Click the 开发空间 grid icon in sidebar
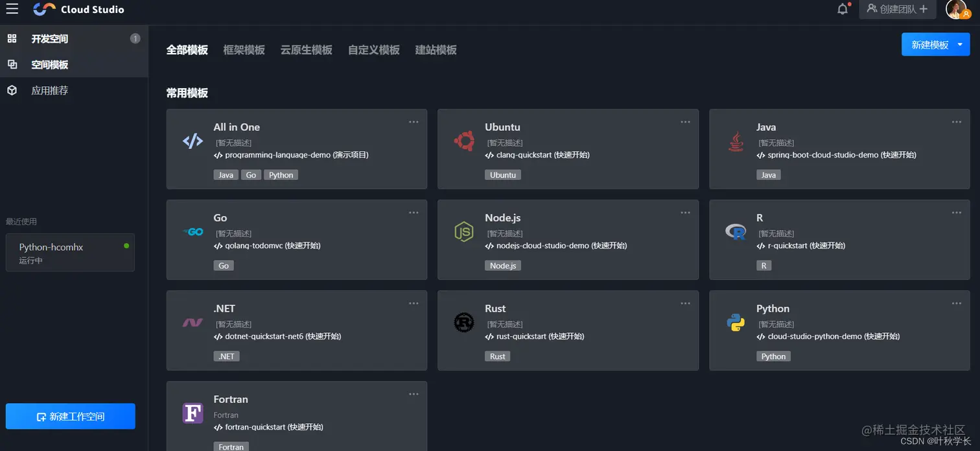The image size is (980, 451). [12, 39]
